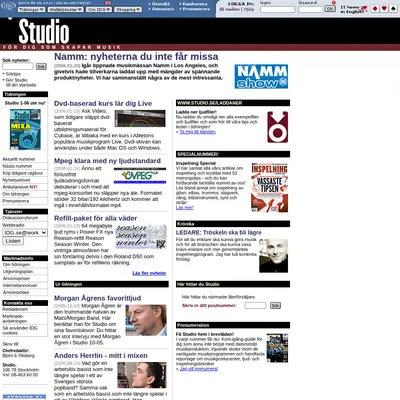Viewport: 400px width, 400px height.
Task: Open Annonsindex in sidebar
Action: (x=16, y=293)
